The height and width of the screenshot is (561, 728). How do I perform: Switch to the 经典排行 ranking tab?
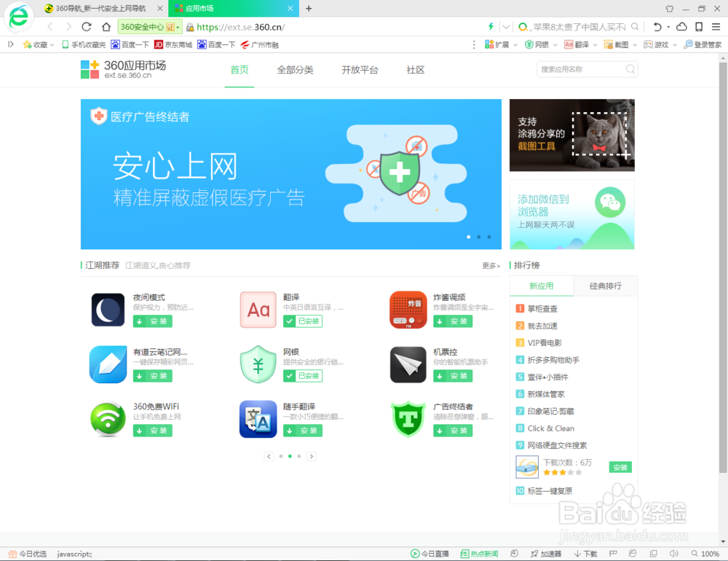pyautogui.click(x=606, y=286)
